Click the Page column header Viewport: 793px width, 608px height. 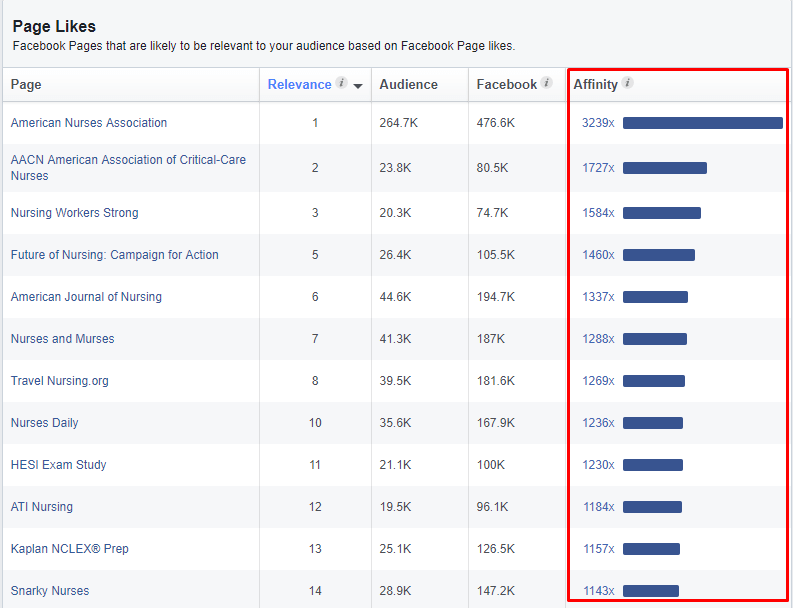click(26, 84)
